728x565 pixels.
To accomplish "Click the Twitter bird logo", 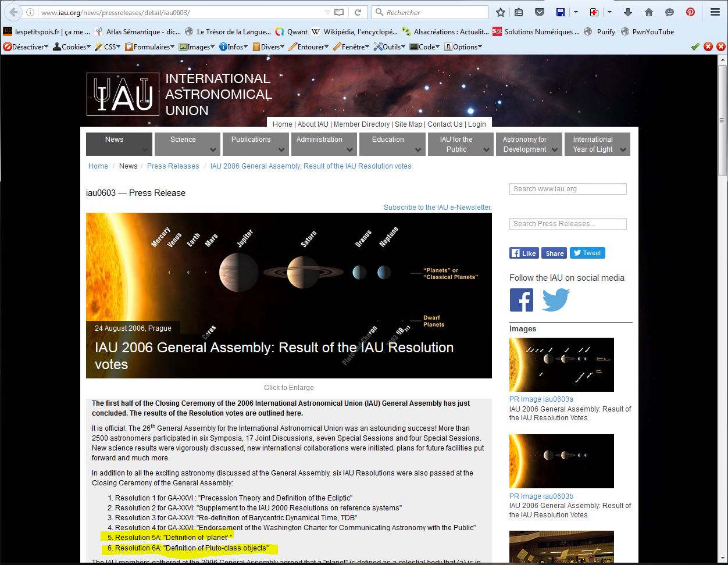I will click(x=556, y=300).
